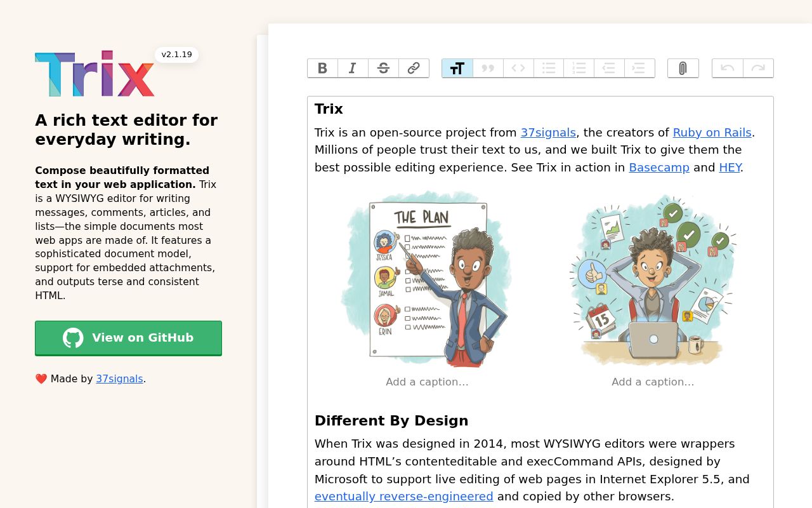Apply strikethrough formatting
The width and height of the screenshot is (812, 508).
383,68
